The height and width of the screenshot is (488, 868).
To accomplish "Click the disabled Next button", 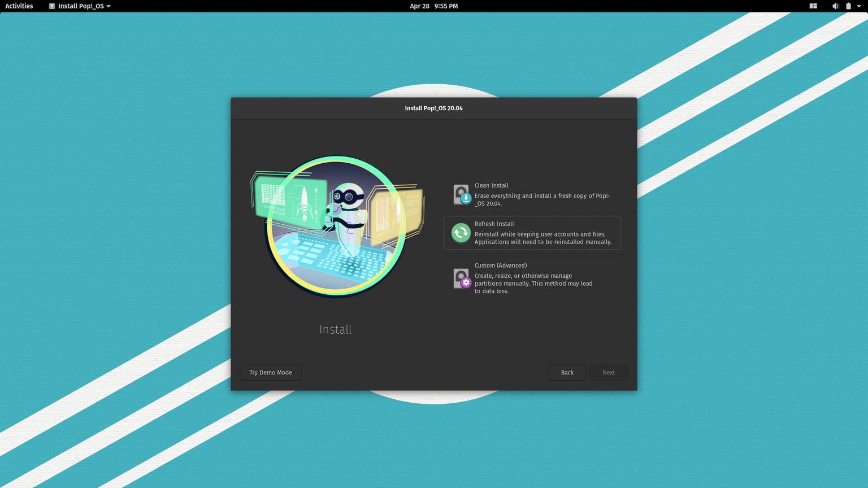I will (x=608, y=372).
